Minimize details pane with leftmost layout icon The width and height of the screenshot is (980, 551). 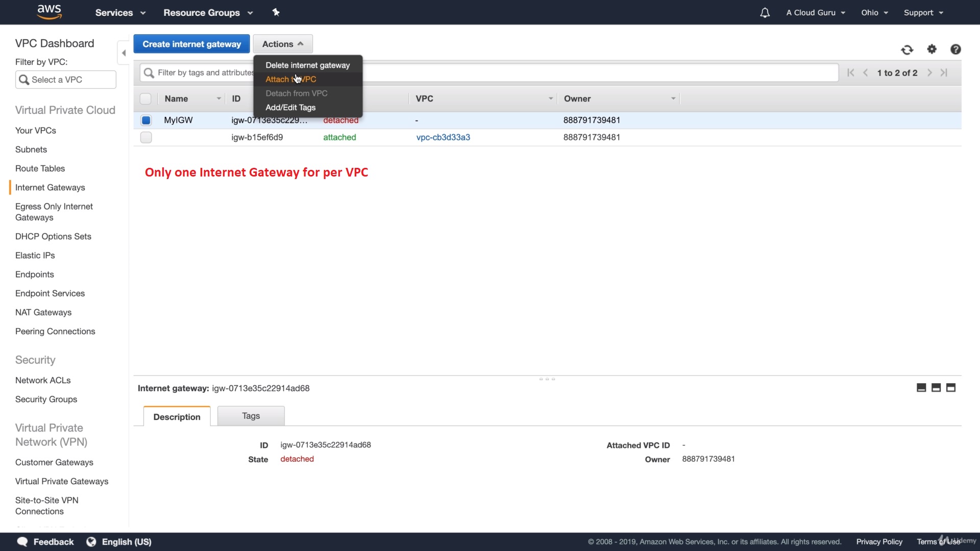921,388
